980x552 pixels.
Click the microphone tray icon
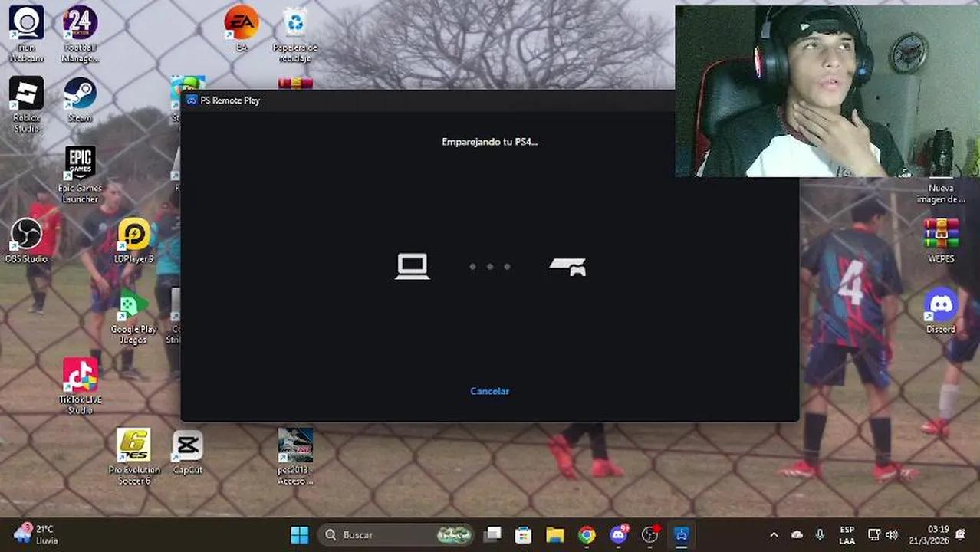click(x=820, y=535)
